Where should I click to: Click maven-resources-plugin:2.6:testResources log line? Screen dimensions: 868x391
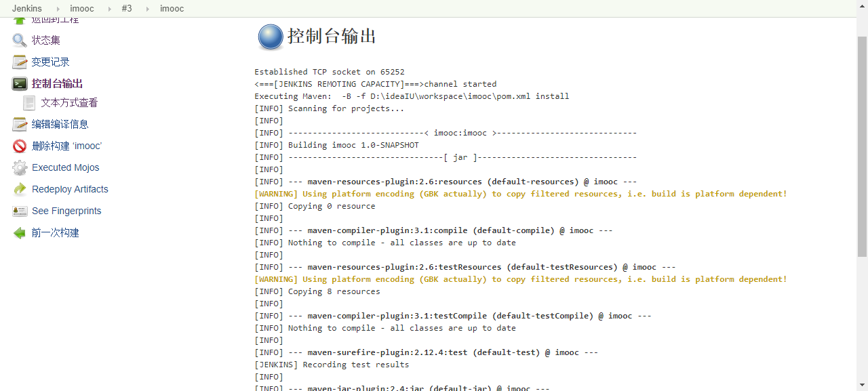(x=465, y=267)
